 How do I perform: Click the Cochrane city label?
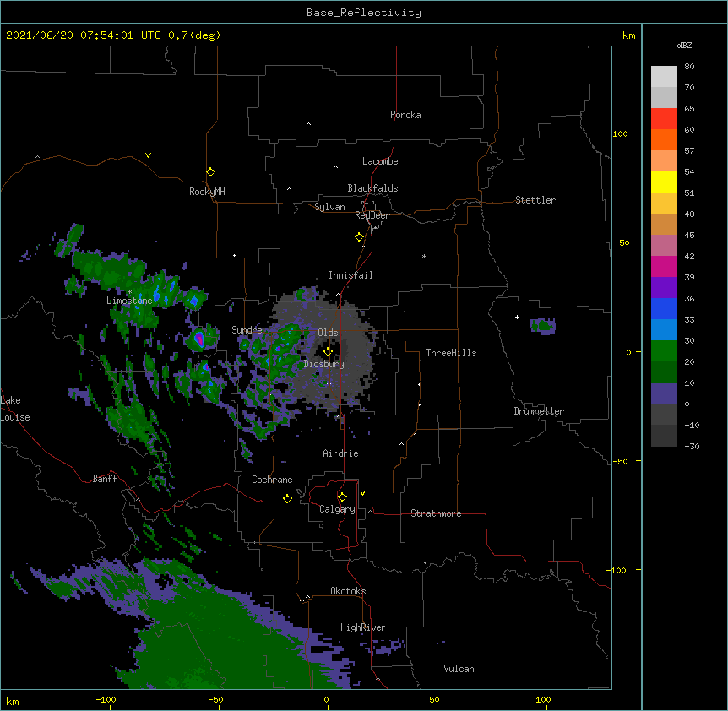(x=272, y=480)
